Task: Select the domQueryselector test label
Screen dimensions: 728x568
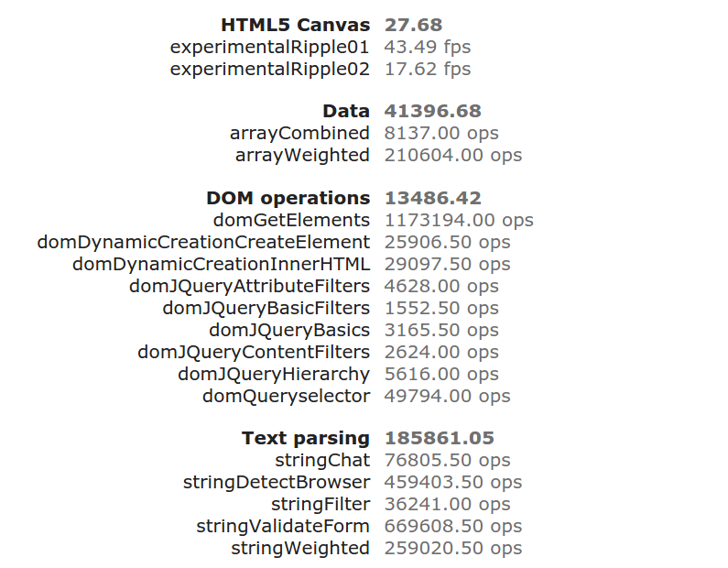Action: pos(286,396)
